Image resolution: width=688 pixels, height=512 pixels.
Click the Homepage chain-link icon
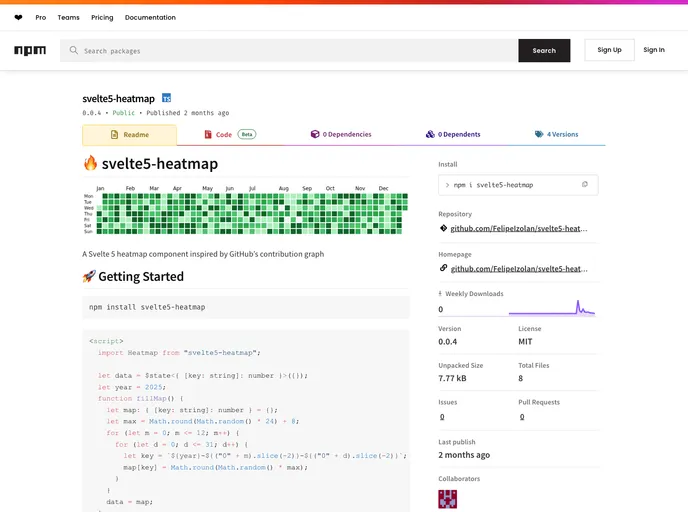coord(443,268)
